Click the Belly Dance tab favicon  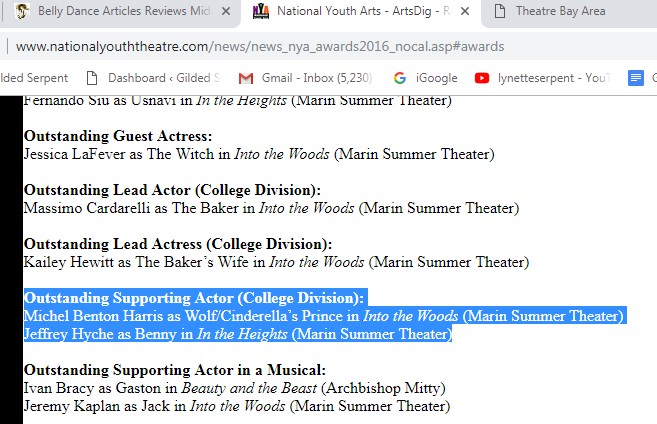point(22,12)
